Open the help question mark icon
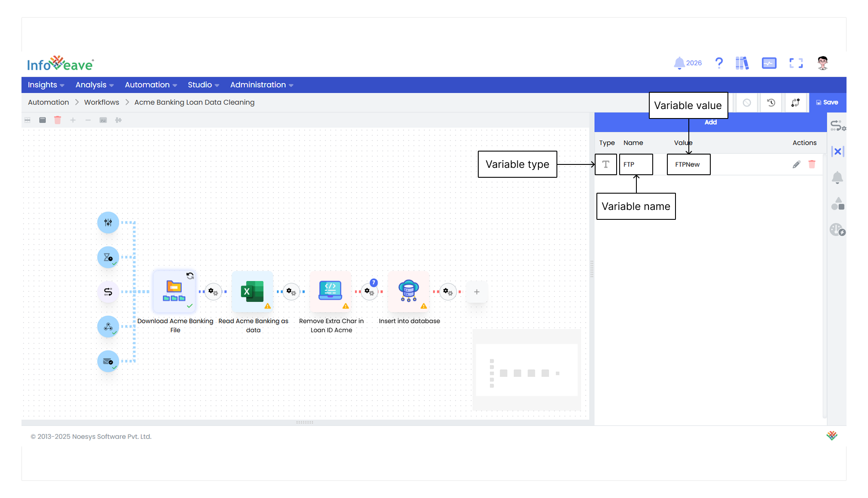 pos(719,63)
